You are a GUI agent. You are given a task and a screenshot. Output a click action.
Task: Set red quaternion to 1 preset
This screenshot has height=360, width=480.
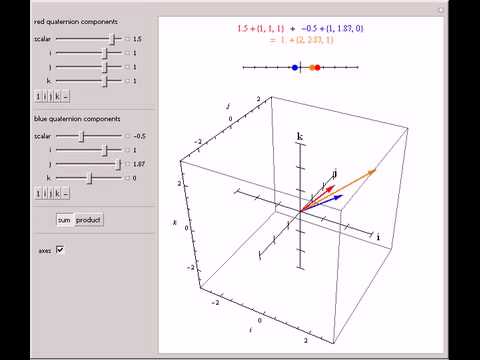[38, 97]
